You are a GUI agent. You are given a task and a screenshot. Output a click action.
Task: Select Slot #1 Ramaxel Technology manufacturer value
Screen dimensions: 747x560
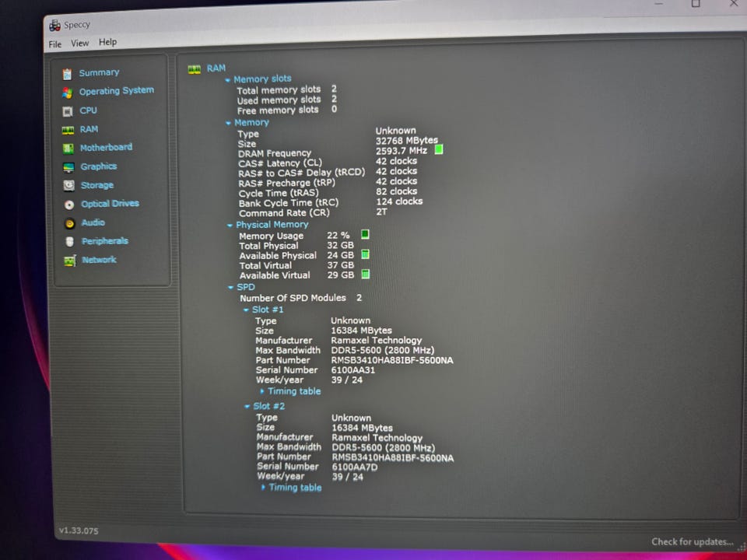tap(377, 340)
